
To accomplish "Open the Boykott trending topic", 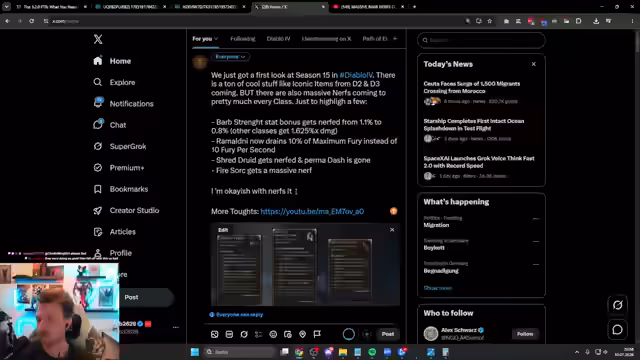I will [x=434, y=248].
